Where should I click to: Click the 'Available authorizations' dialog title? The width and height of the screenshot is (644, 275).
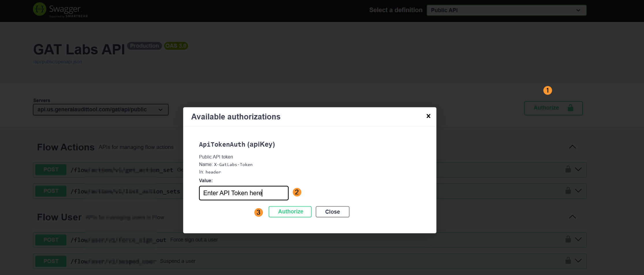(236, 117)
